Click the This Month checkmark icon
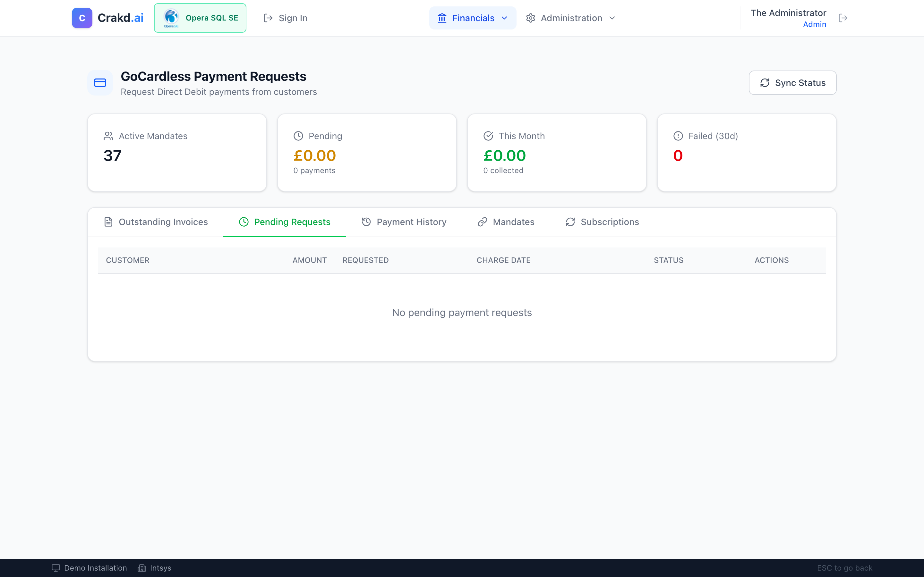The image size is (924, 577). click(x=488, y=136)
